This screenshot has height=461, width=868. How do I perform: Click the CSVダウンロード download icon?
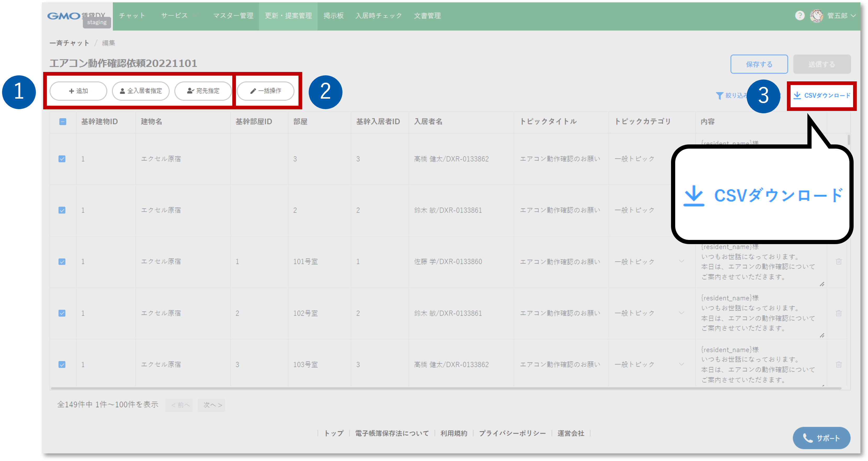point(797,95)
